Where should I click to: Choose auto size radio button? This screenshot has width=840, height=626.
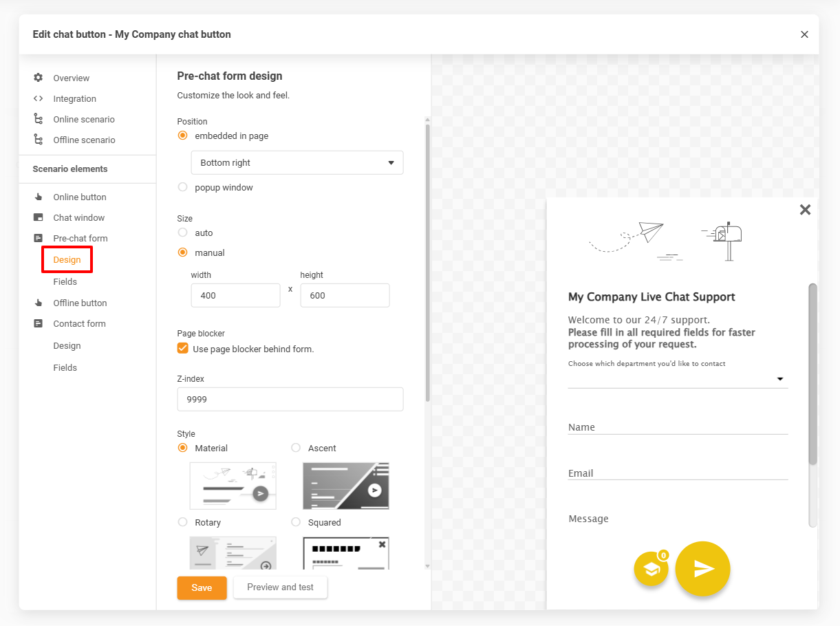pyautogui.click(x=183, y=233)
